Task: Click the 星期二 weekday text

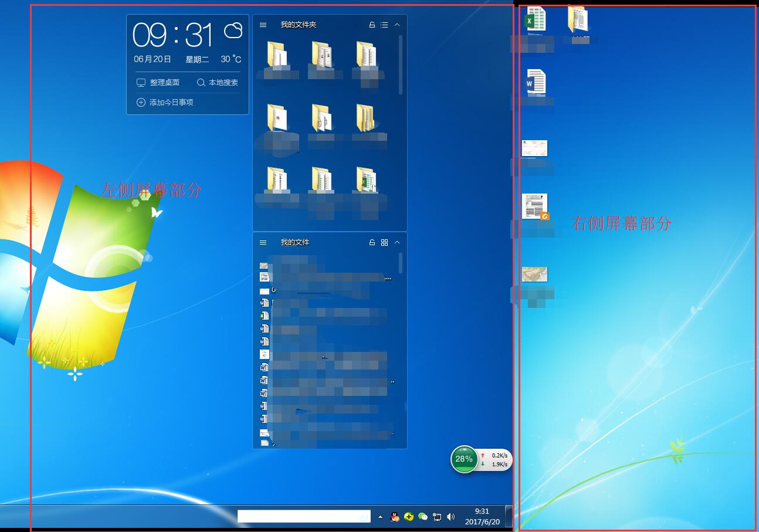Action: click(x=198, y=59)
